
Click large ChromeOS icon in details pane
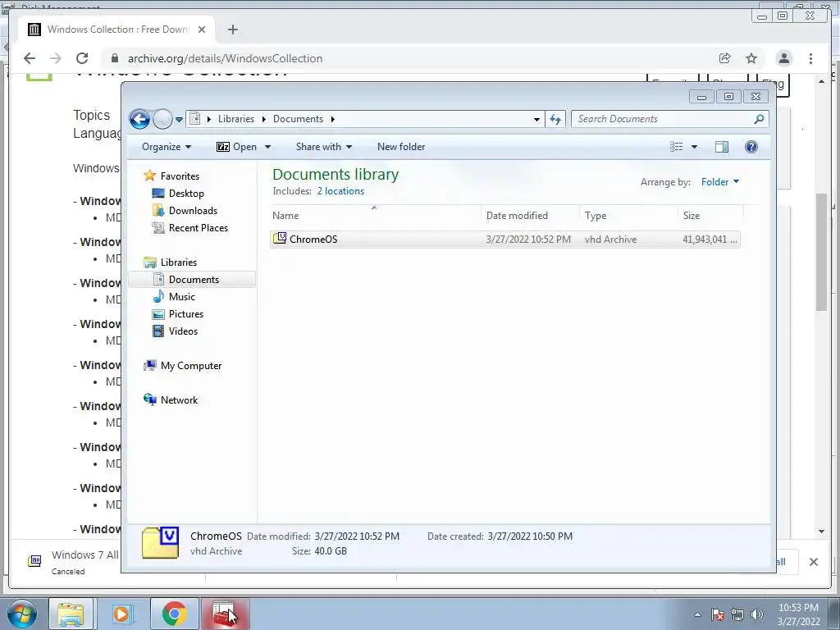pyautogui.click(x=160, y=542)
